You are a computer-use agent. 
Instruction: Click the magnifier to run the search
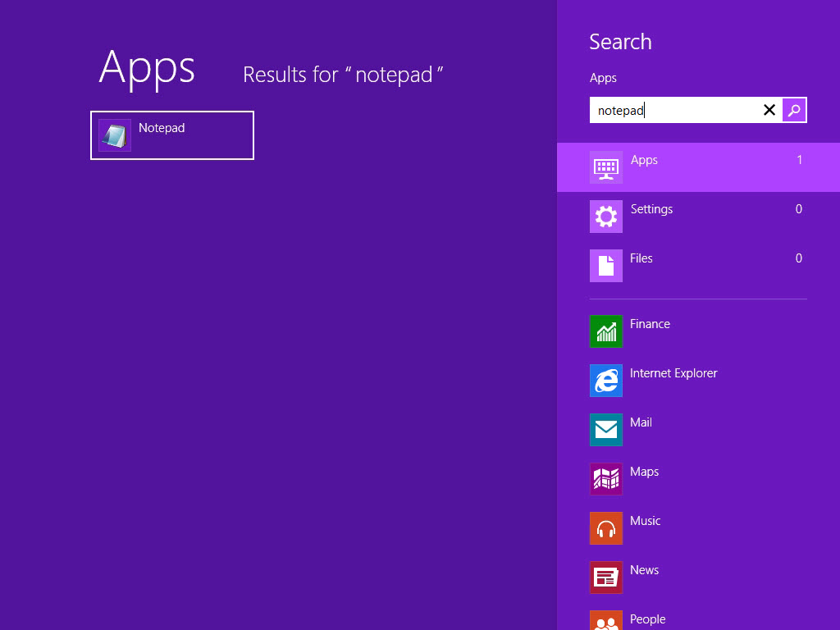794,109
